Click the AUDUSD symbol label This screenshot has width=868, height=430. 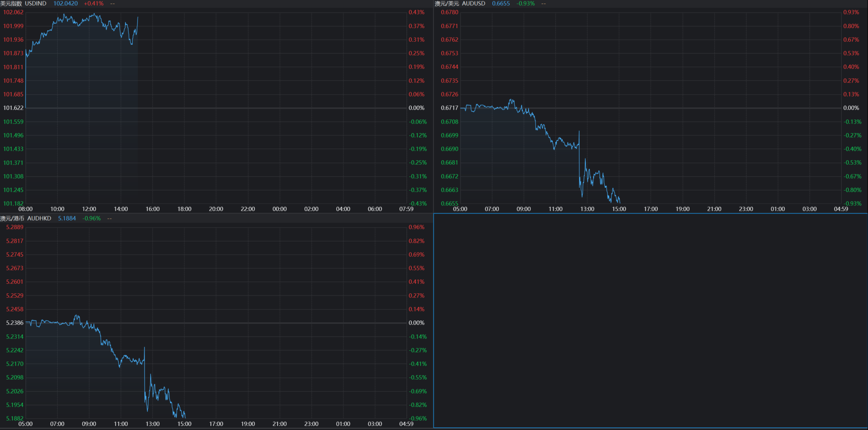pos(473,4)
